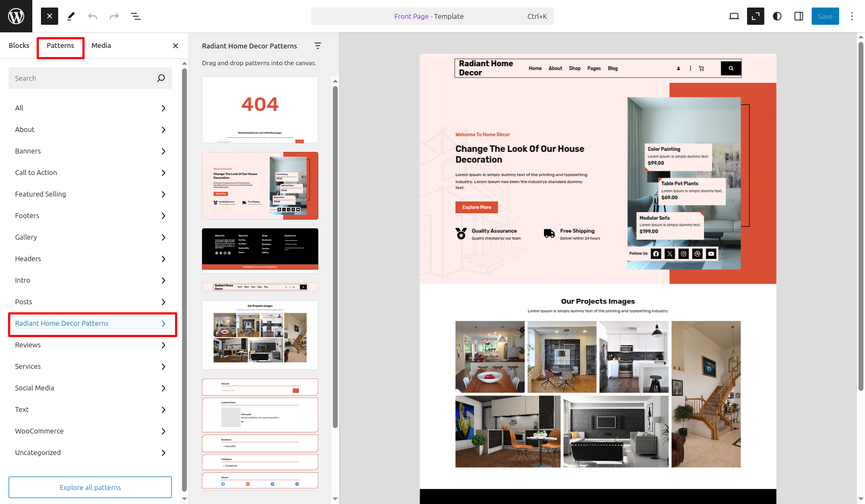
Task: Close the block inserter with X toggle
Action: pyautogui.click(x=50, y=16)
